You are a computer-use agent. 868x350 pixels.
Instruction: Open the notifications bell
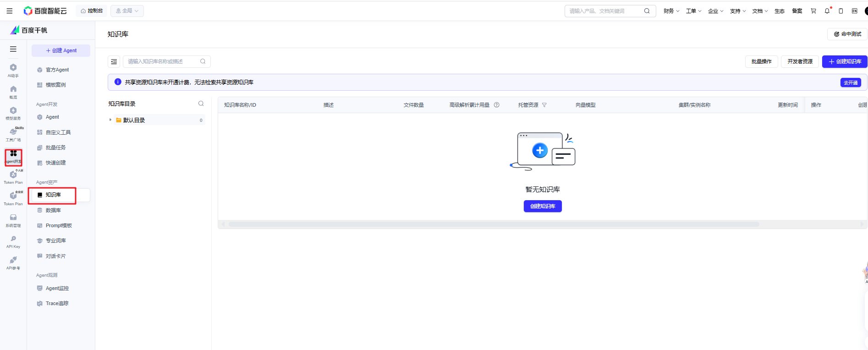[x=827, y=11]
